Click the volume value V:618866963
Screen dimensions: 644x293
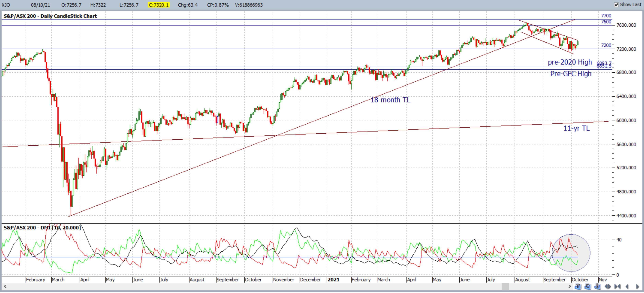(x=249, y=5)
